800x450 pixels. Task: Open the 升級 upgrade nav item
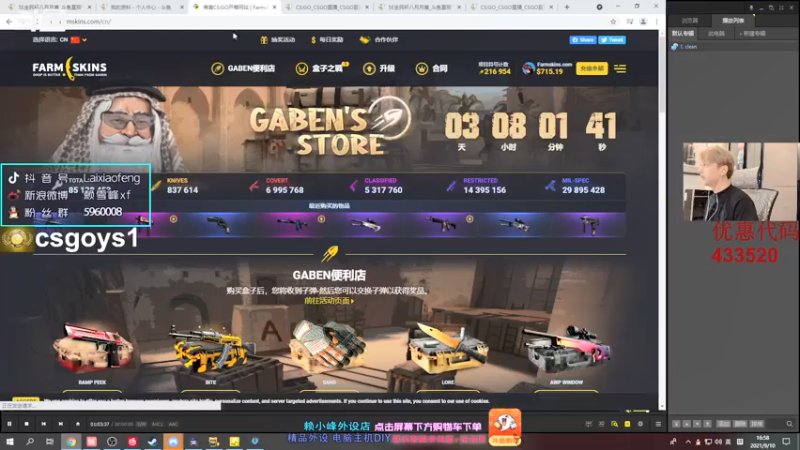379,68
